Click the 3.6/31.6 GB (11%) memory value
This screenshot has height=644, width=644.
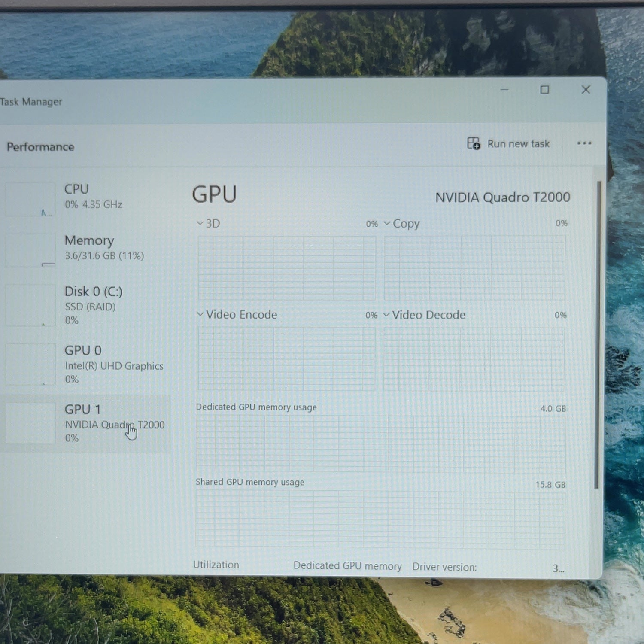(104, 256)
